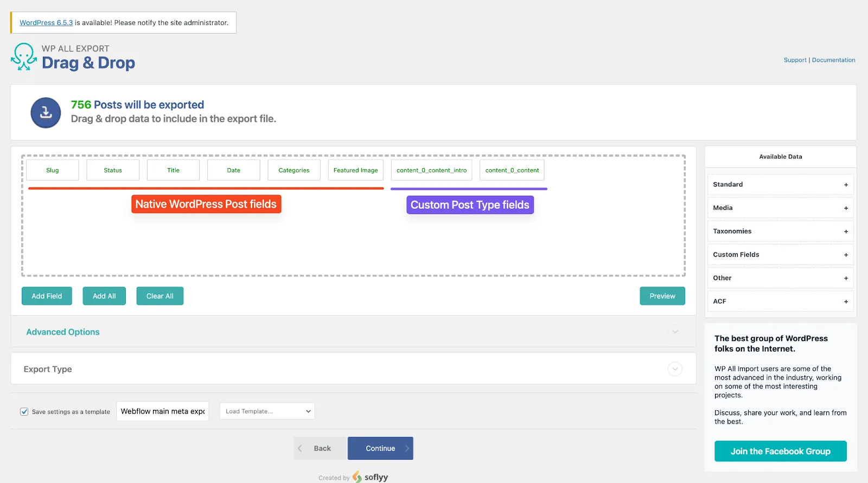Edit the template name input field
Image resolution: width=868 pixels, height=483 pixels.
(163, 411)
